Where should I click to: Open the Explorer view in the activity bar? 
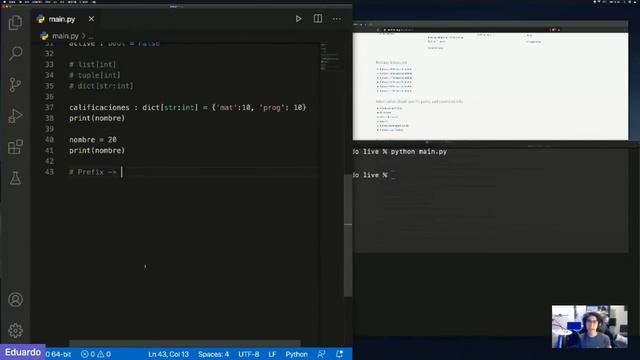click(15, 22)
